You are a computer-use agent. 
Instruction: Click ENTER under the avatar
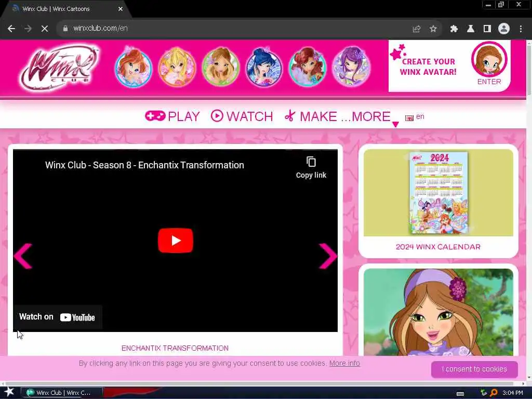click(x=489, y=82)
